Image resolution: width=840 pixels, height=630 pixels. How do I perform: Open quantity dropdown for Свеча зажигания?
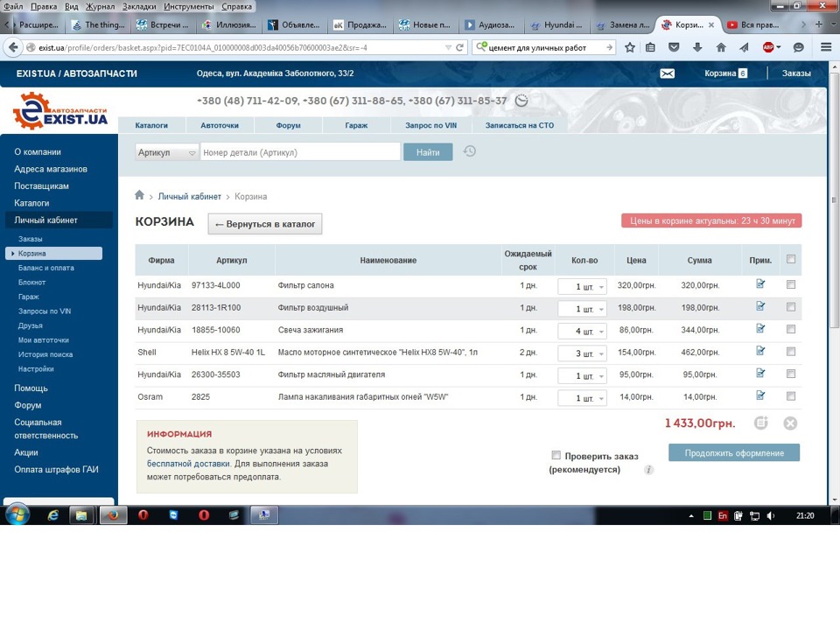582,332
